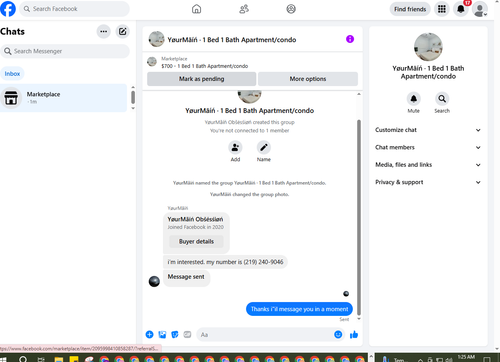Click the conversation scrollbar thumb

(x=359, y=217)
